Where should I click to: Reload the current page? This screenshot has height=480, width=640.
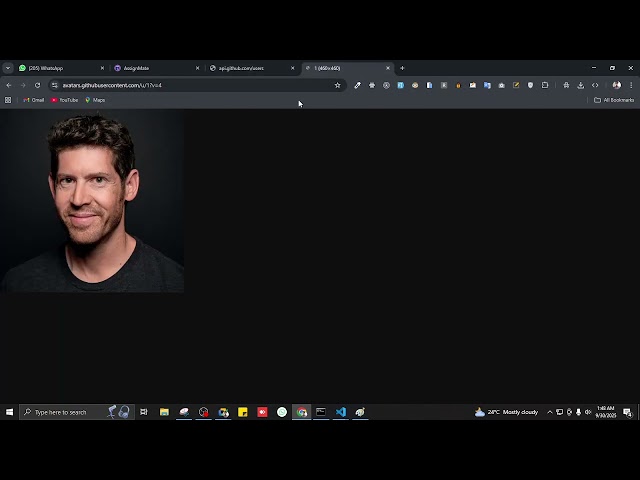point(38,85)
